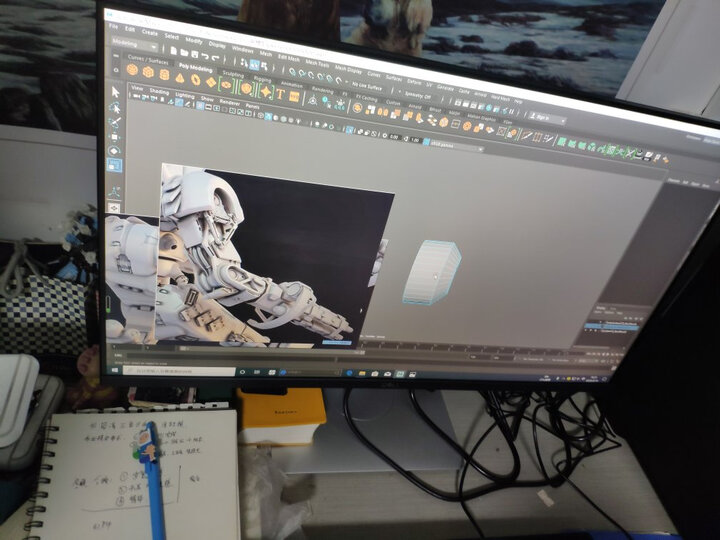Click the exposure 0.00 value field
Screen dimensions: 720x540
(394, 136)
